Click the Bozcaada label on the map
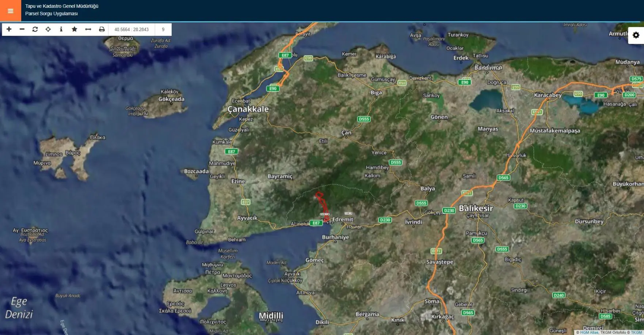 pos(197,171)
